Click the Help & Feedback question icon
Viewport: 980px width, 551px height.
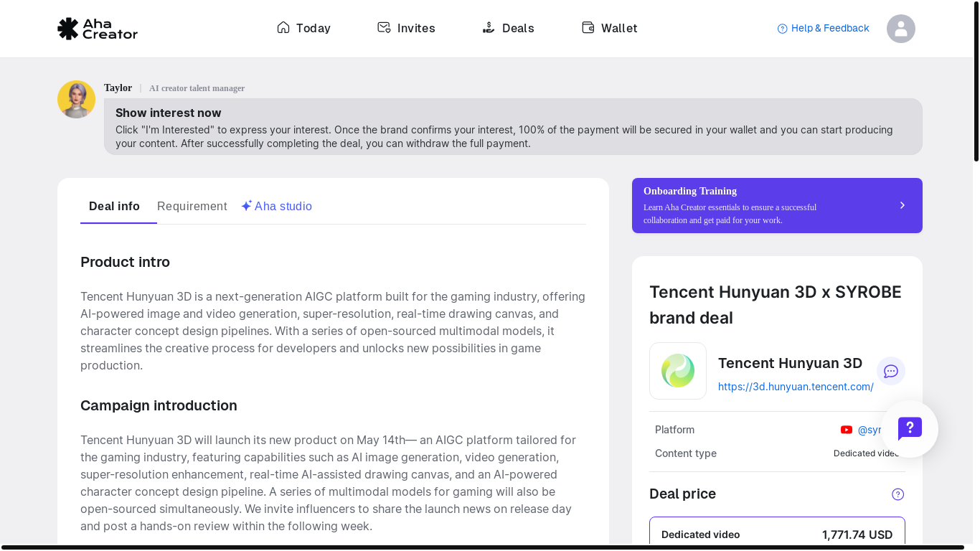coord(783,29)
